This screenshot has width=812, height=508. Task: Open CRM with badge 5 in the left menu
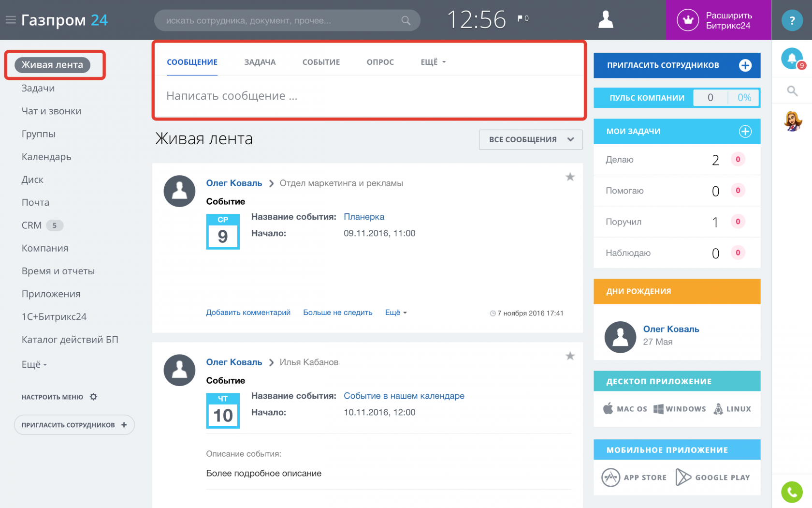click(42, 225)
